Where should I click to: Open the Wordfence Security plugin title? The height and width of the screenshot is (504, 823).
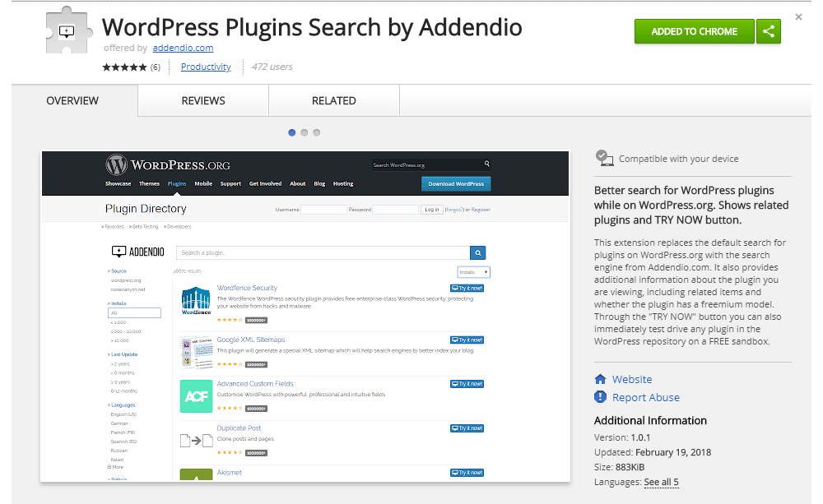click(x=247, y=288)
